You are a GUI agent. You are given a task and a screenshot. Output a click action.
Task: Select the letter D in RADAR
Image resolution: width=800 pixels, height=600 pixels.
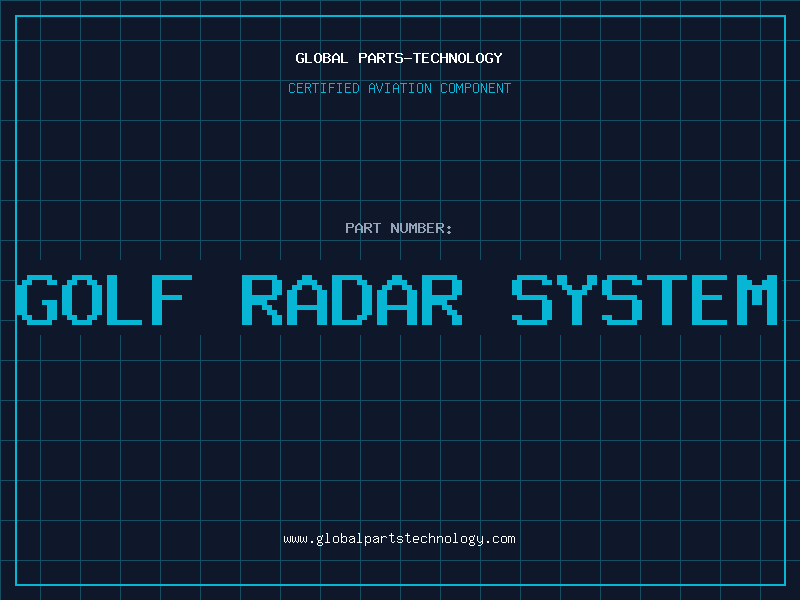click(352, 300)
